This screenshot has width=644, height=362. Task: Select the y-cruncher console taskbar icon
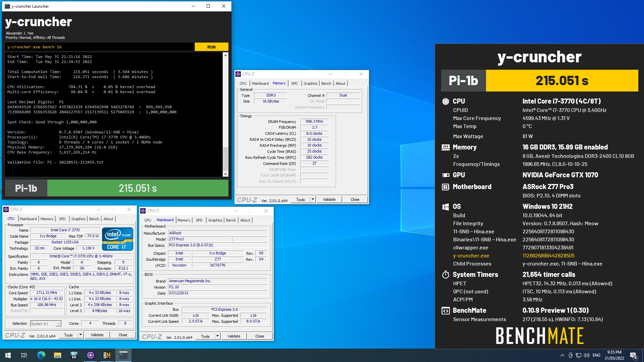click(x=123, y=355)
